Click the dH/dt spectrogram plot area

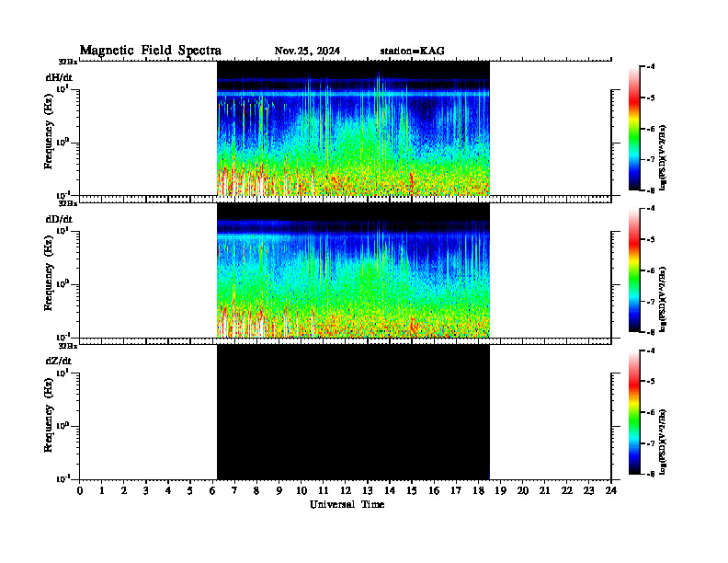click(353, 128)
